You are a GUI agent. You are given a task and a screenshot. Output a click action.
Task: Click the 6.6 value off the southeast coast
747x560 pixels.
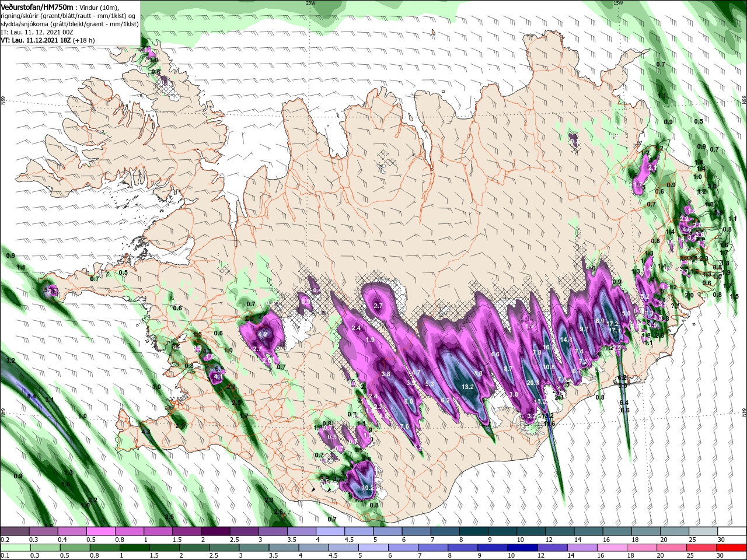624,410
